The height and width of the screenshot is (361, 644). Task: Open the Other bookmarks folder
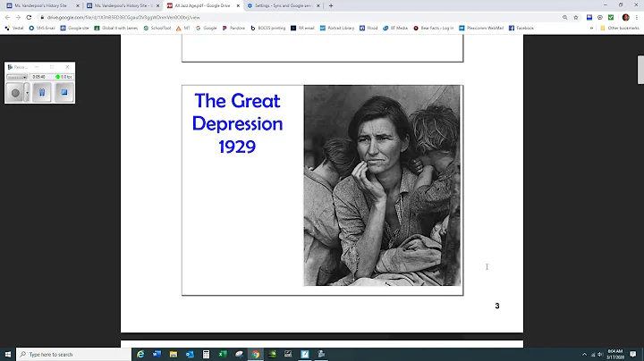[x=619, y=28]
